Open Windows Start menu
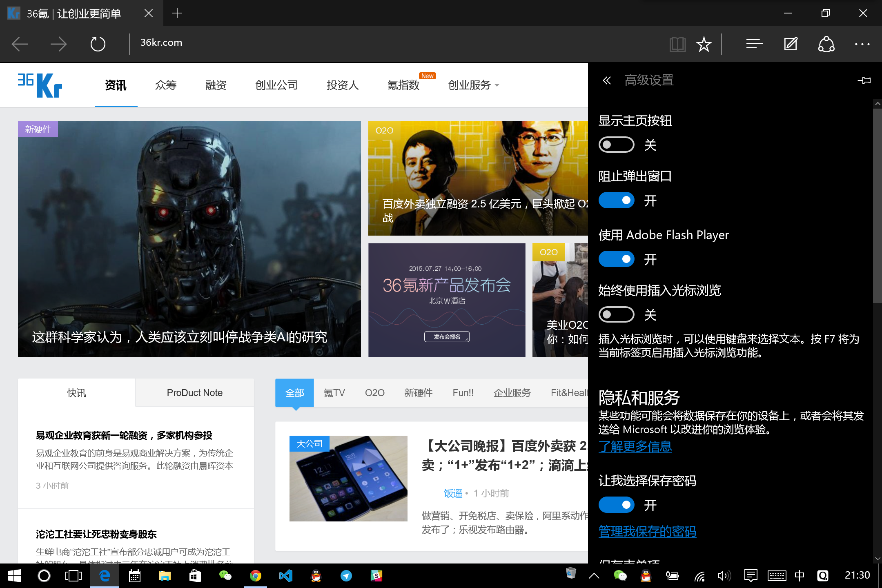 point(15,576)
